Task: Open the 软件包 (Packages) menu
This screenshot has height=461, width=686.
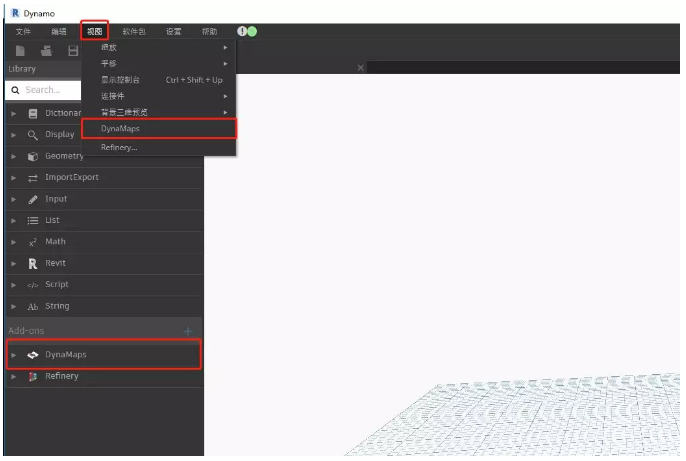Action: [x=134, y=31]
